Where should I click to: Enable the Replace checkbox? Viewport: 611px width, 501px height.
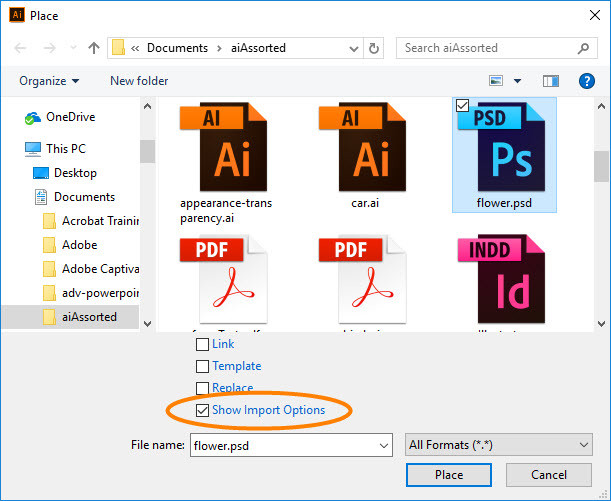click(x=202, y=388)
